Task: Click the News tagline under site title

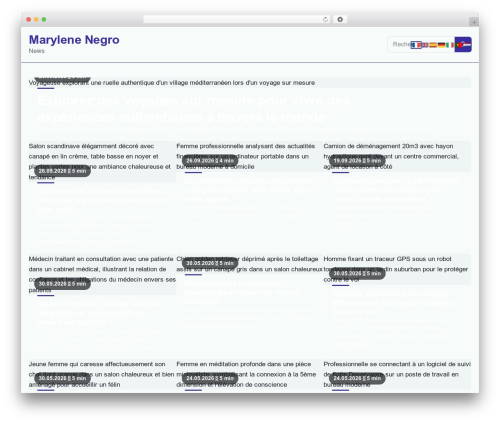Action: tap(36, 51)
